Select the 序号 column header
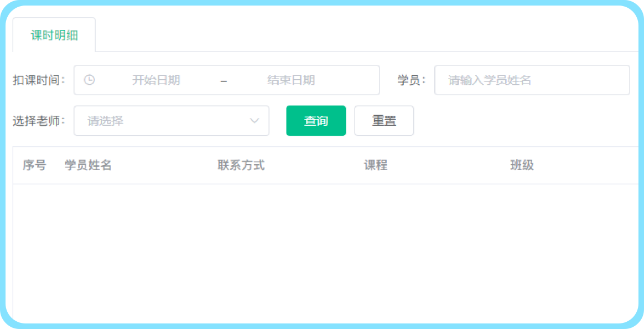The height and width of the screenshot is (329, 644). [x=34, y=165]
